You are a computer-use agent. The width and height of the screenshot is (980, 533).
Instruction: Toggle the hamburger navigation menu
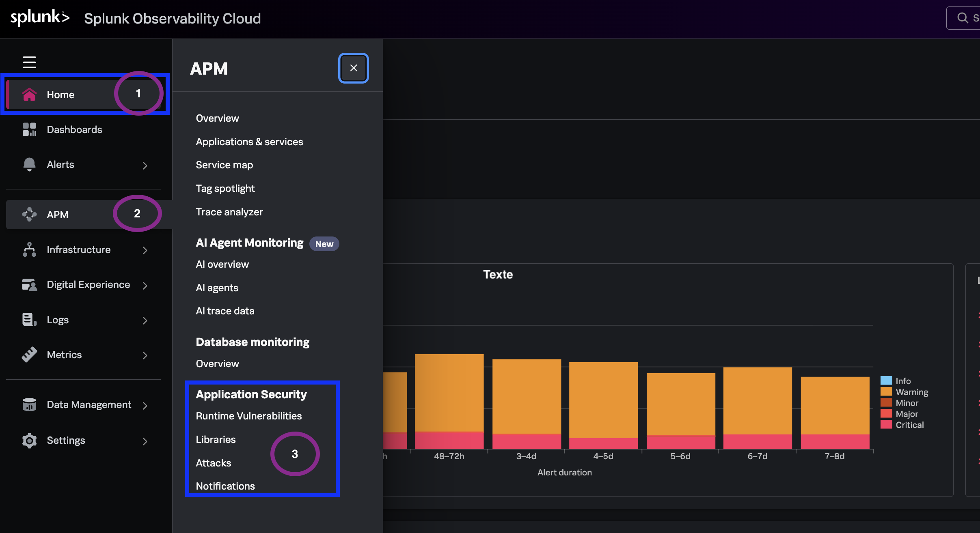click(x=29, y=62)
